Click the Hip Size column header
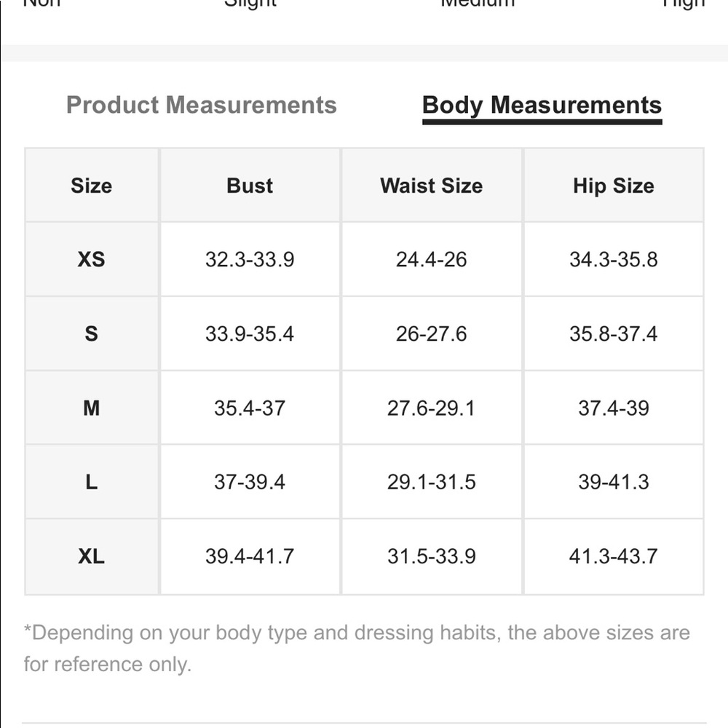Screen dimensions: 728x728 point(613,186)
